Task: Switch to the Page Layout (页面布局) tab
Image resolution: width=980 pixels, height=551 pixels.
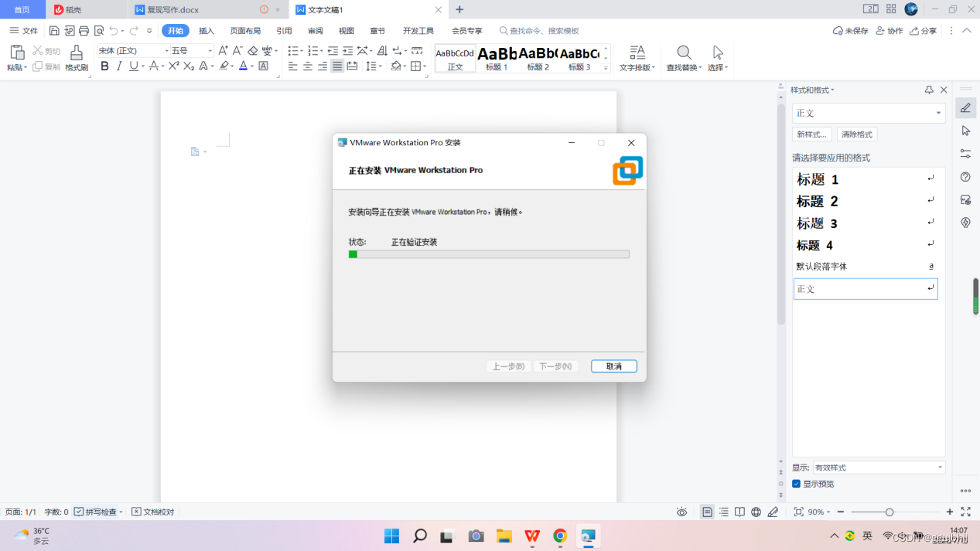Action: tap(245, 31)
